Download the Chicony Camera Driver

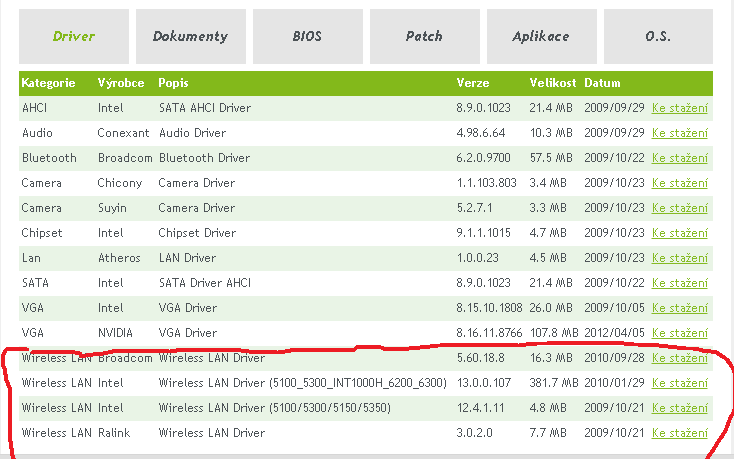(x=679, y=183)
